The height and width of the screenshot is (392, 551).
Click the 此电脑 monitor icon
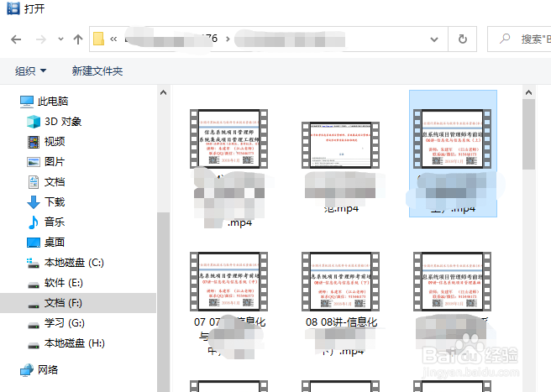coord(27,102)
